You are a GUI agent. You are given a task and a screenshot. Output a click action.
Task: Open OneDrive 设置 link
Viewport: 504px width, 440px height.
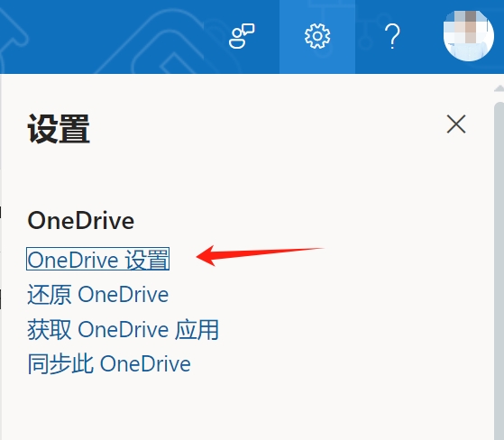pos(97,259)
